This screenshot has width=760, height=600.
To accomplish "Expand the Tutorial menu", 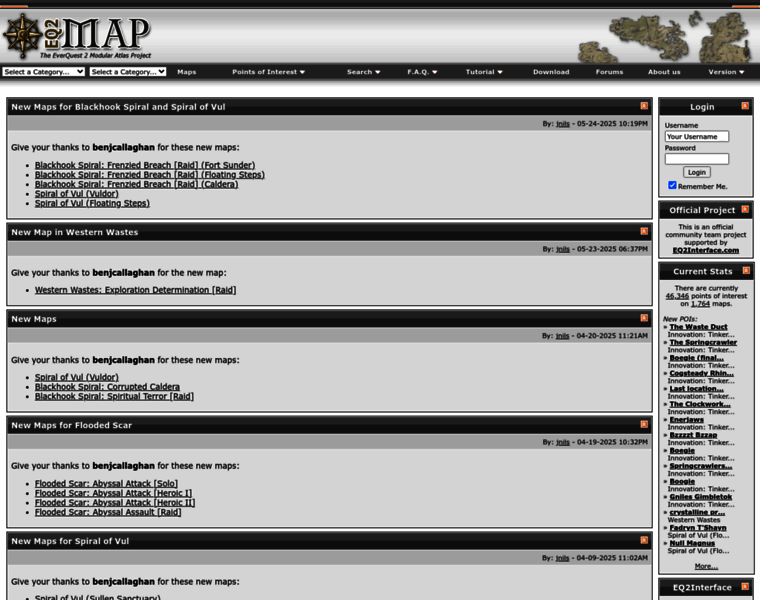I will (x=484, y=72).
